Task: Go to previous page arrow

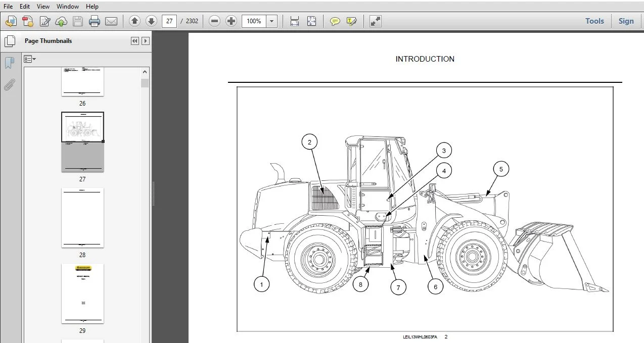Action: point(134,21)
